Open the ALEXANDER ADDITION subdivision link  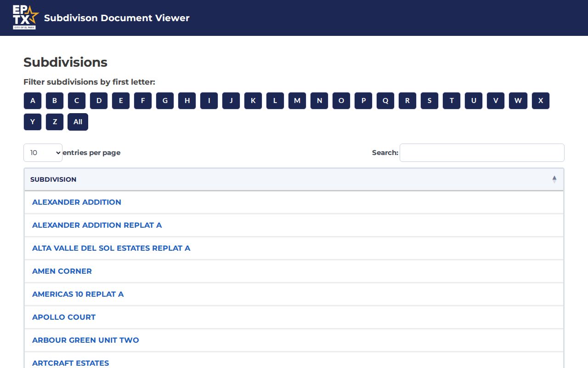point(77,202)
